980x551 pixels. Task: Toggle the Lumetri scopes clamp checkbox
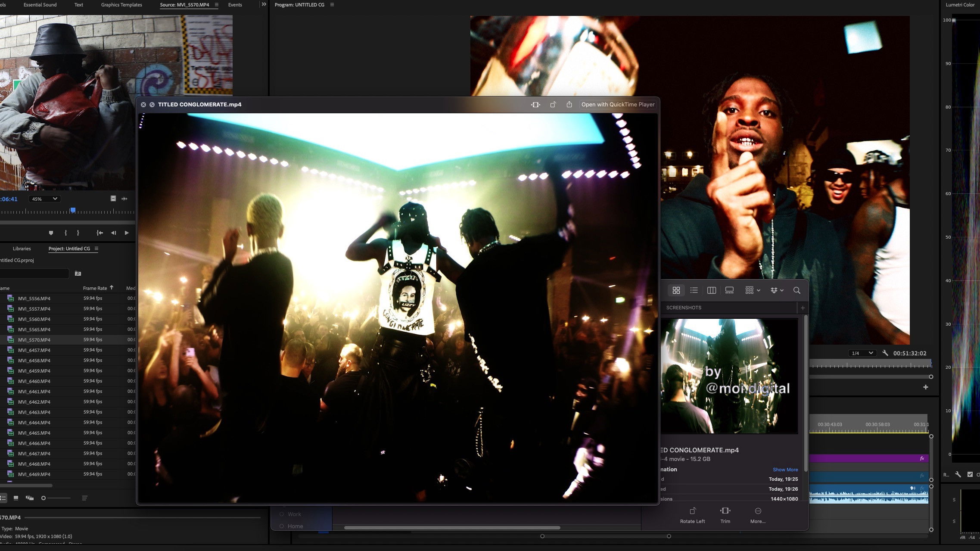(x=970, y=474)
